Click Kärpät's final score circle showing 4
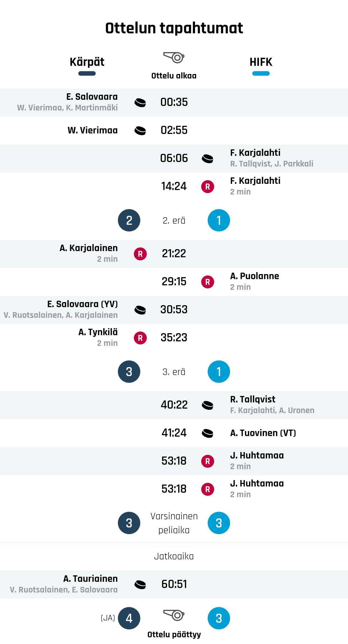This screenshot has width=348, height=644. pyautogui.click(x=129, y=618)
